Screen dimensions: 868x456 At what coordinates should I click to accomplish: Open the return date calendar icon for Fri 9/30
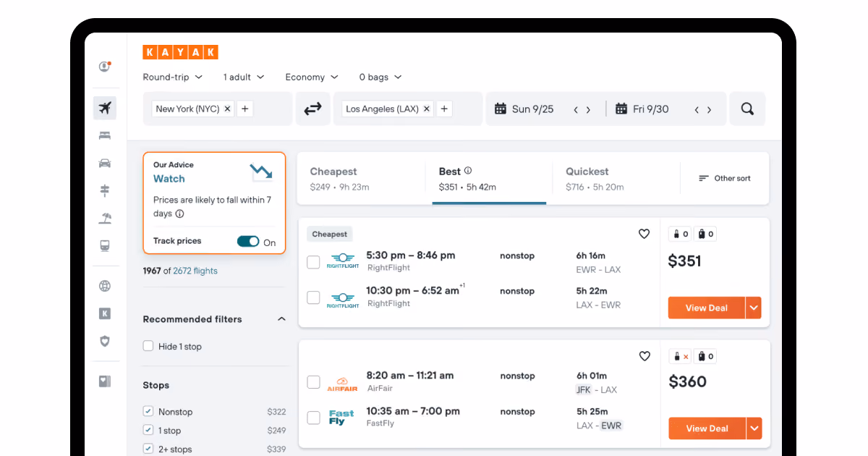[621, 109]
